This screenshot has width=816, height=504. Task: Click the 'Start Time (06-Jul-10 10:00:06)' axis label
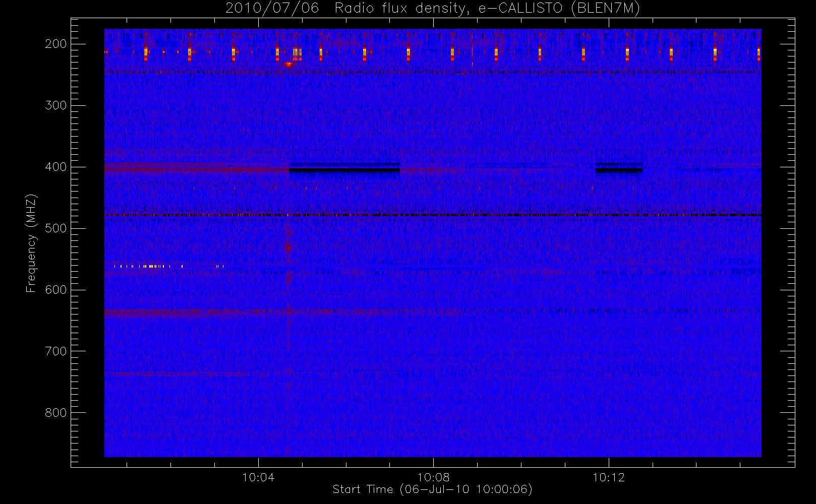click(x=432, y=489)
